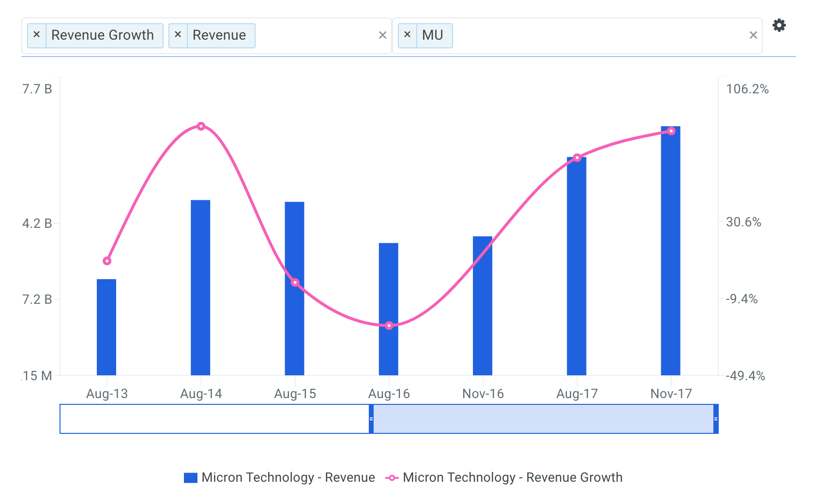
Task: Click the Nov-17 x-axis label
Action: [671, 394]
